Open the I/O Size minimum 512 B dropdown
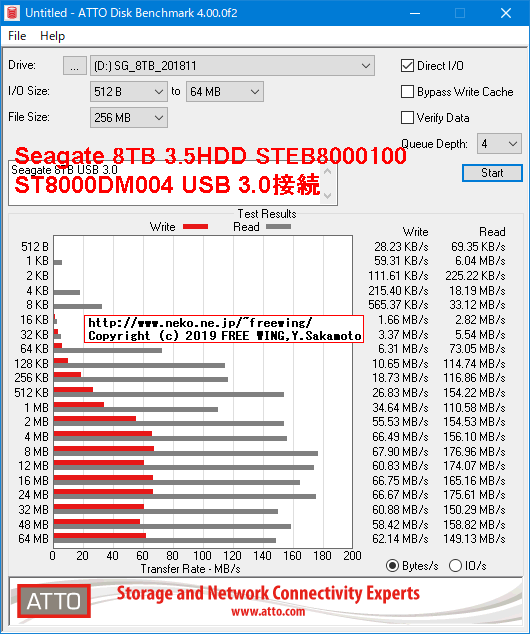The image size is (530, 634). tap(129, 92)
